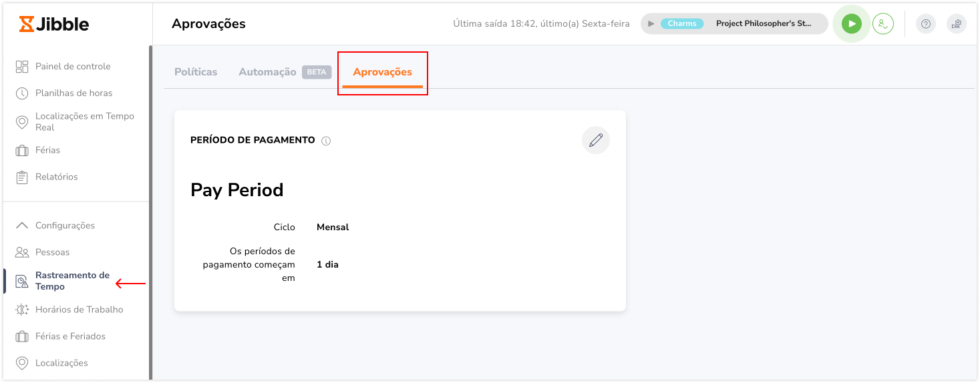Image resolution: width=980 pixels, height=383 pixels.
Task: Open Horários de Trabalho settings
Action: pyautogui.click(x=79, y=310)
